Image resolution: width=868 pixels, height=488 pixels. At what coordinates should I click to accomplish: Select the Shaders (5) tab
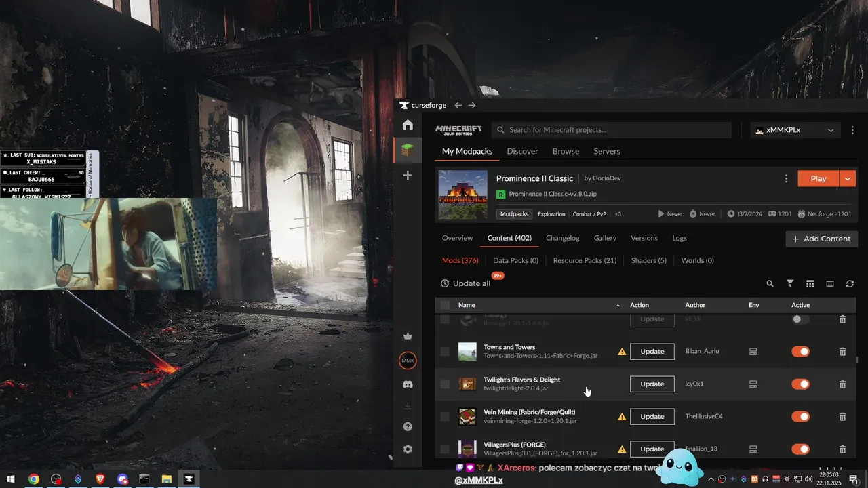coord(649,260)
